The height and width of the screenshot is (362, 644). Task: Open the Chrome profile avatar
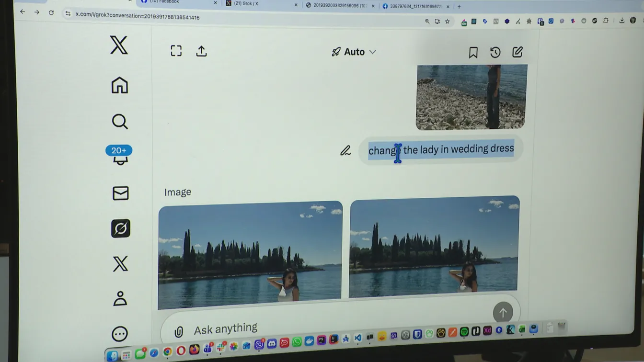point(633,20)
